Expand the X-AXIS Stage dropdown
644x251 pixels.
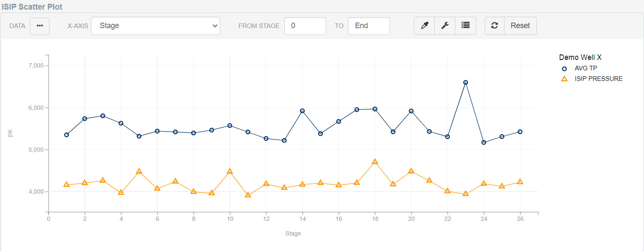(x=155, y=26)
